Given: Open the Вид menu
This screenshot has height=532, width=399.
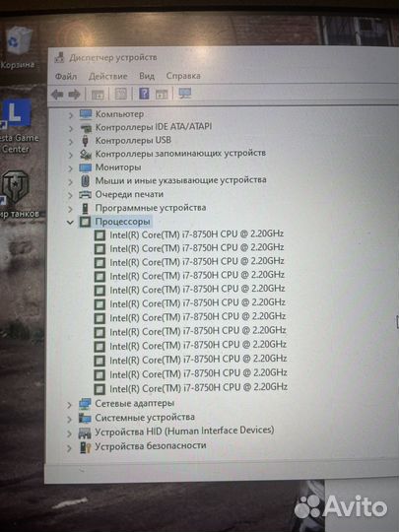Looking at the screenshot, I should [x=147, y=76].
